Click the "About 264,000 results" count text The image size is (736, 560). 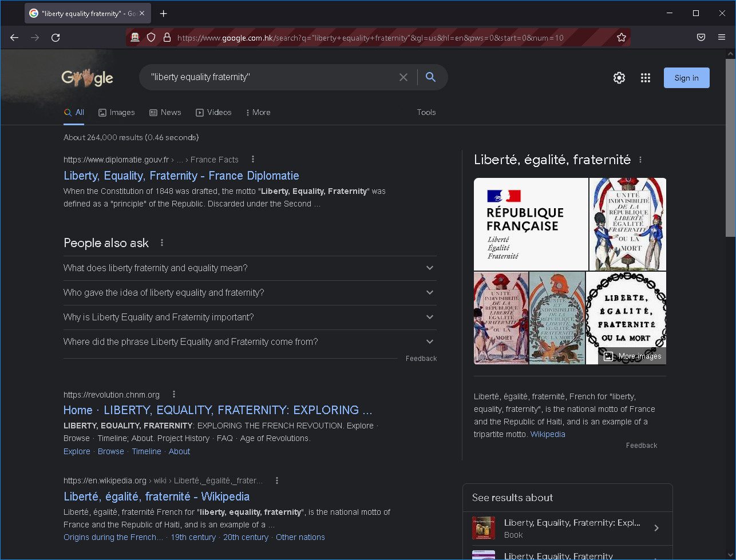pos(131,137)
